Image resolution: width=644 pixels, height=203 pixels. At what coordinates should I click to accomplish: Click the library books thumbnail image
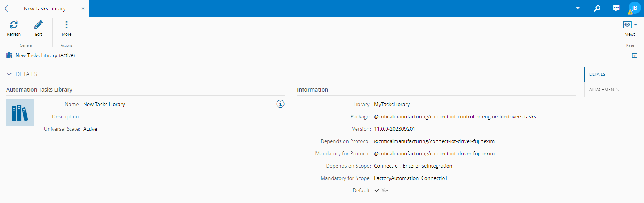[20, 113]
